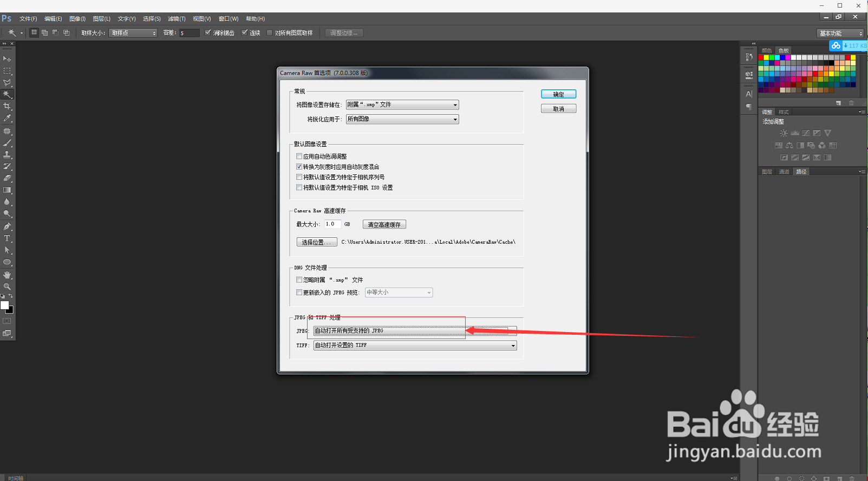Select the Zoom tool in toolbox
This screenshot has height=481, width=868.
click(x=7, y=287)
